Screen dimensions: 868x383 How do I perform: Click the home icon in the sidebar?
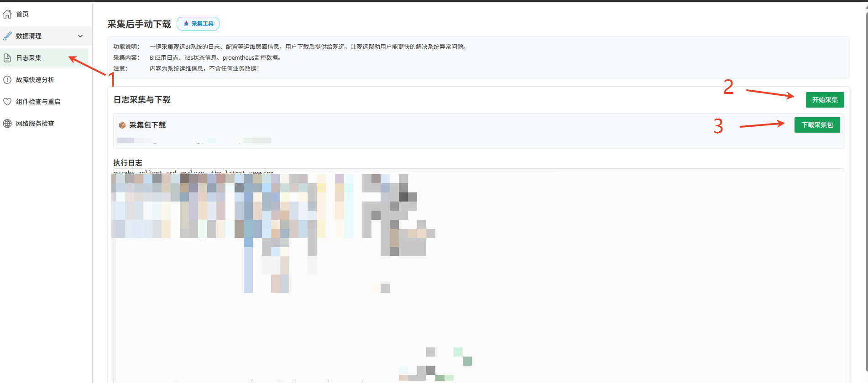(x=7, y=14)
